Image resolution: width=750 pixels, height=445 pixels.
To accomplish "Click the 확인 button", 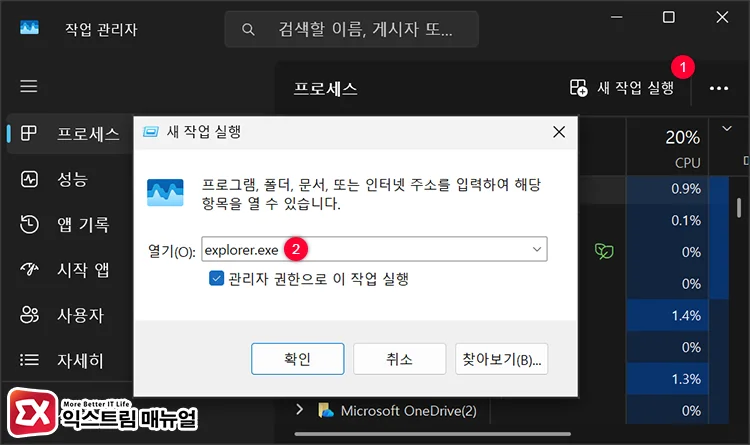I will pos(298,359).
